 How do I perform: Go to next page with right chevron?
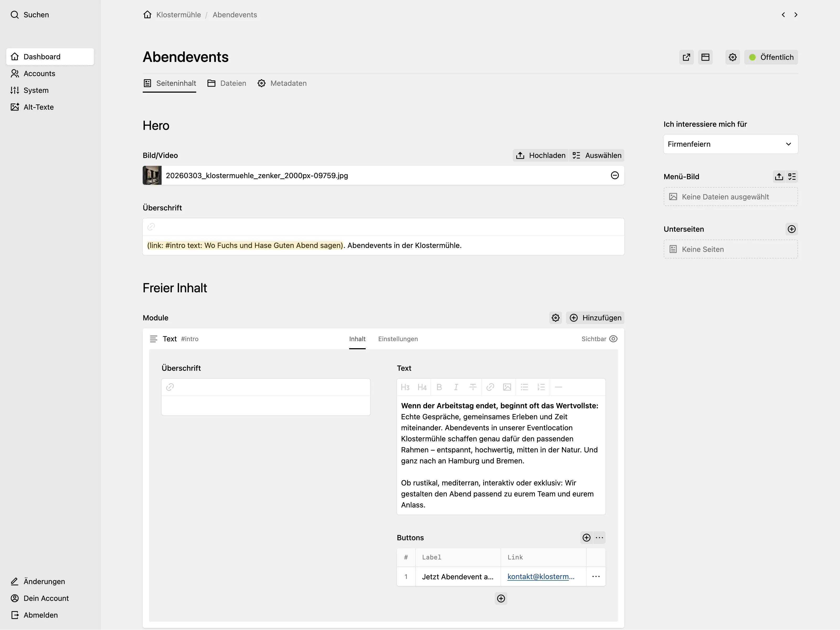pos(796,15)
